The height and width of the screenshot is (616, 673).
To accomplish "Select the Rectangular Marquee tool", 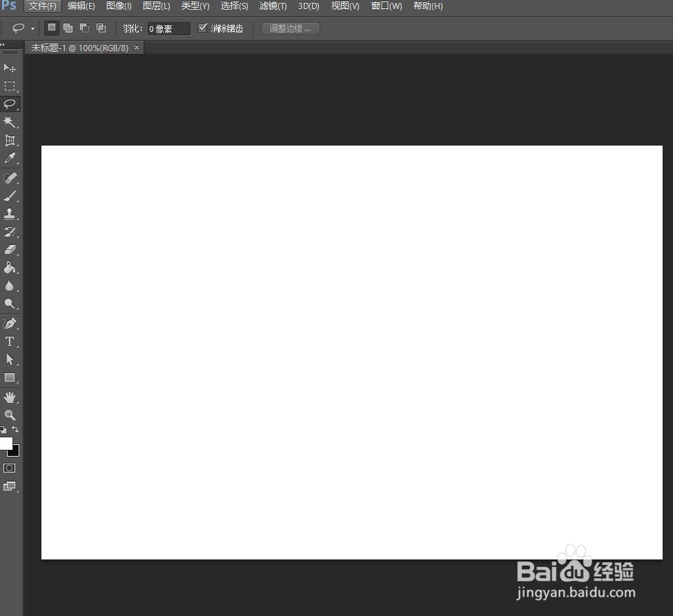I will pos(10,86).
